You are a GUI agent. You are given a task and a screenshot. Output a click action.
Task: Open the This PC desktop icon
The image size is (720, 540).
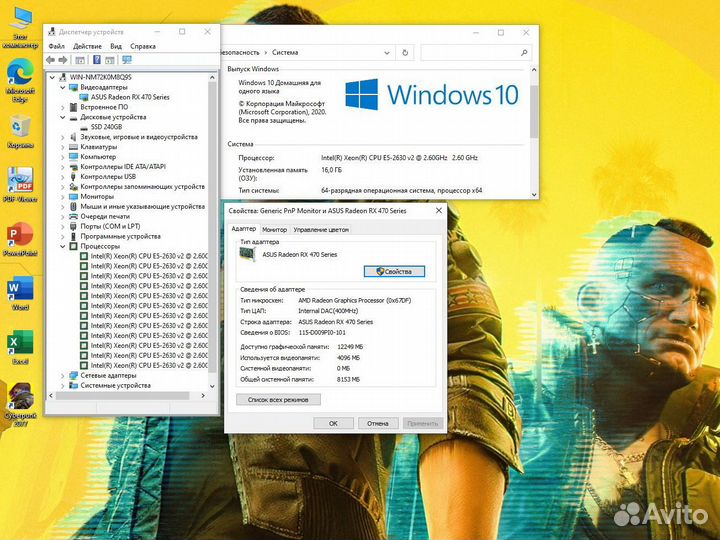pos(20,27)
